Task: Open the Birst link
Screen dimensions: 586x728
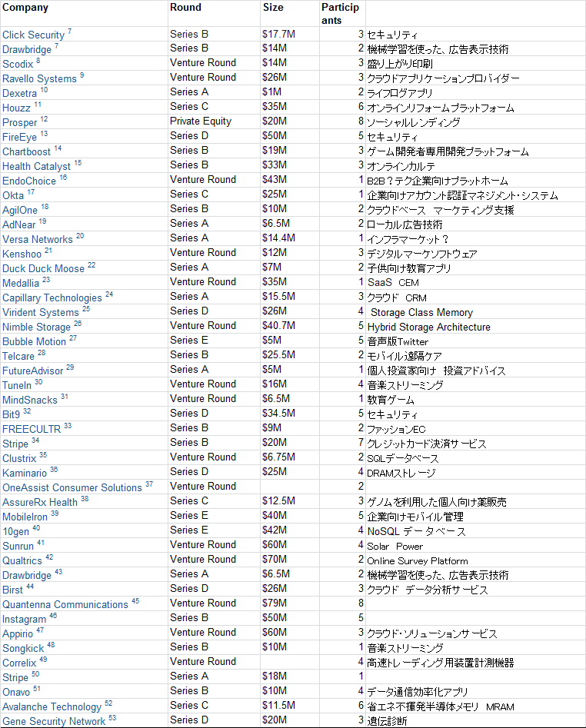Action: click(x=12, y=590)
